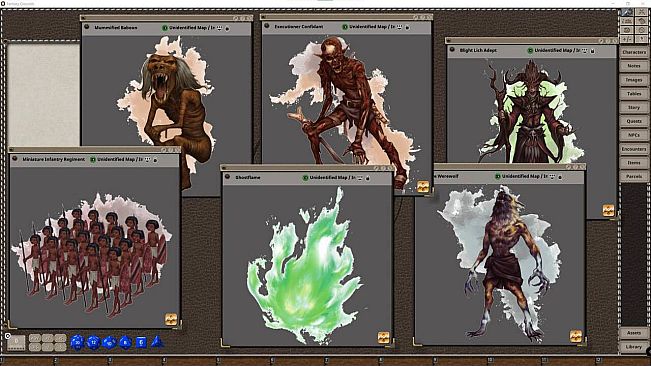Toggle identified status on Executioner Confidant
This screenshot has width=651, height=366.
(x=345, y=27)
